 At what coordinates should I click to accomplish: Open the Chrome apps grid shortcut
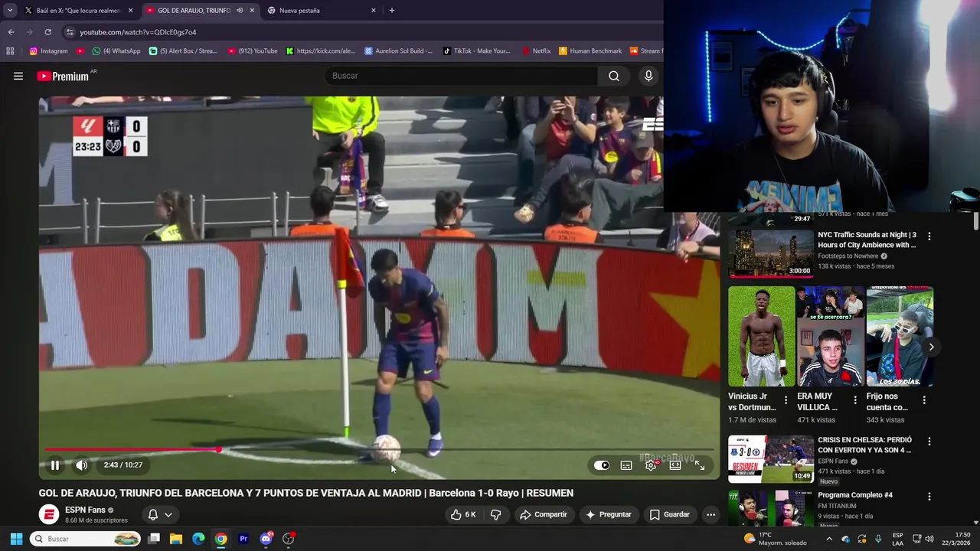pos(10,51)
